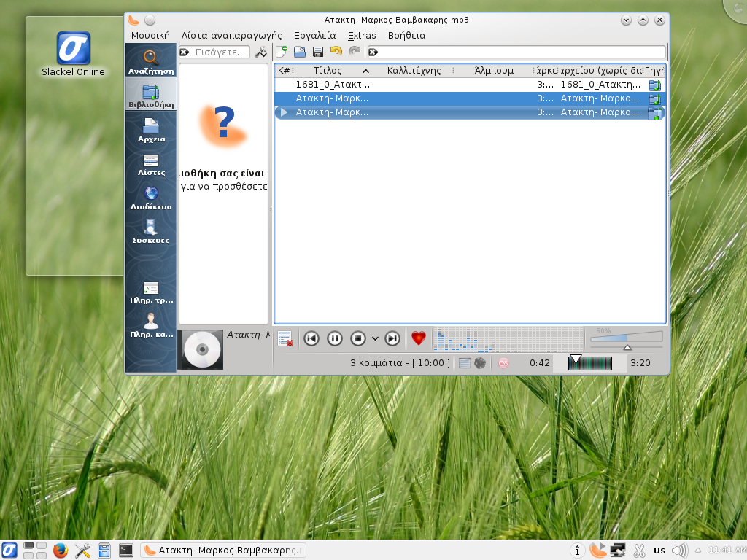Open the Μουσική menu
This screenshot has width=747, height=560.
150,36
